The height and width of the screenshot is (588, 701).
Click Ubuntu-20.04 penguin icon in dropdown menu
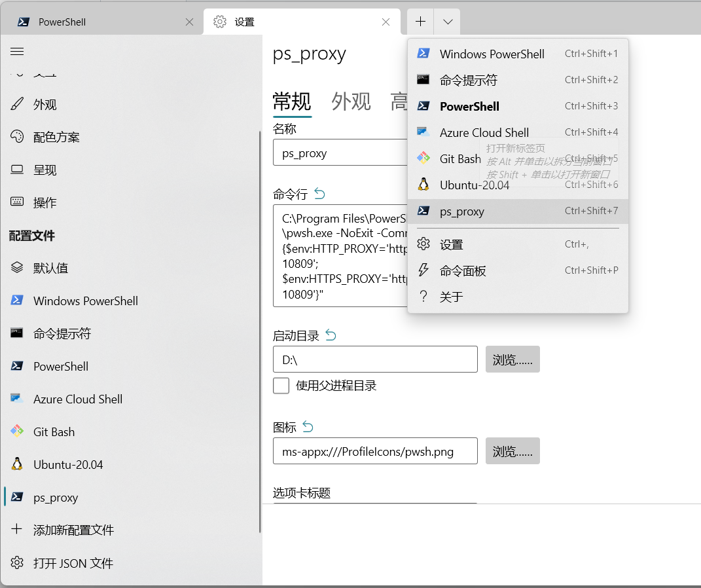pos(423,184)
